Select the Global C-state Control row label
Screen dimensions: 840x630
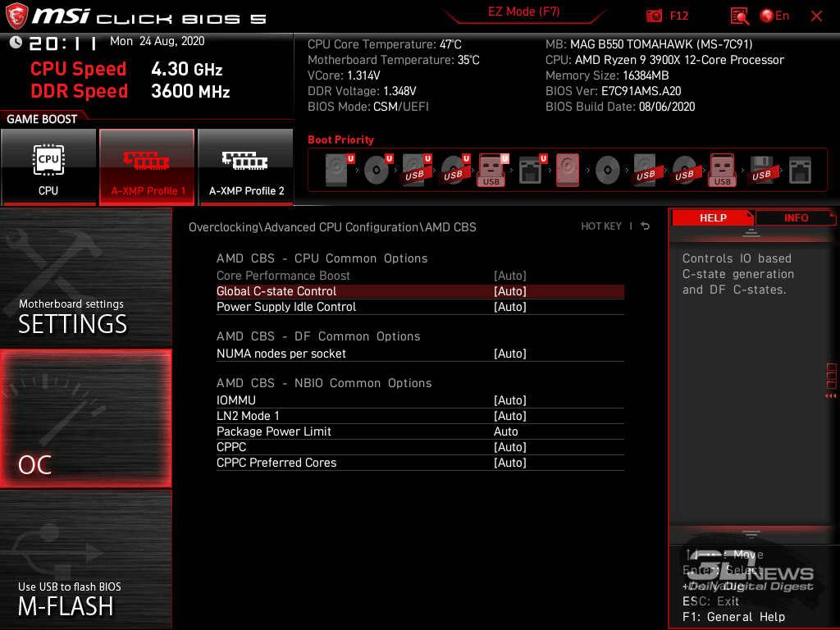(276, 291)
